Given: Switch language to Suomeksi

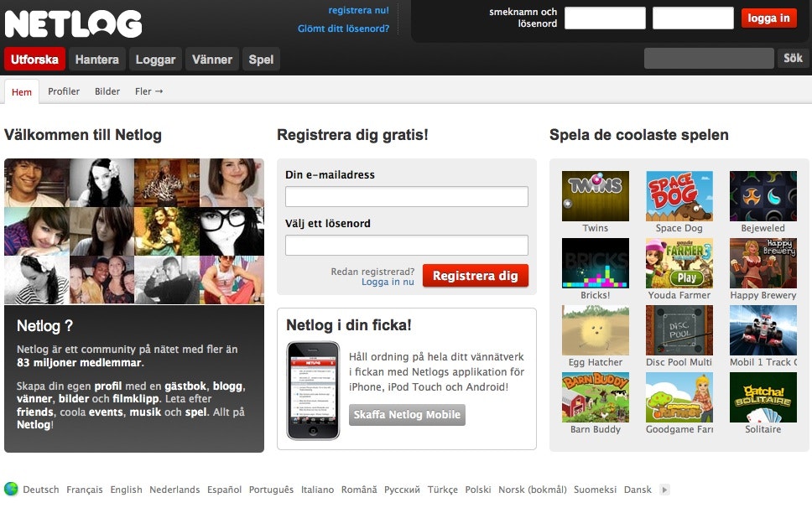Looking at the screenshot, I should 595,490.
